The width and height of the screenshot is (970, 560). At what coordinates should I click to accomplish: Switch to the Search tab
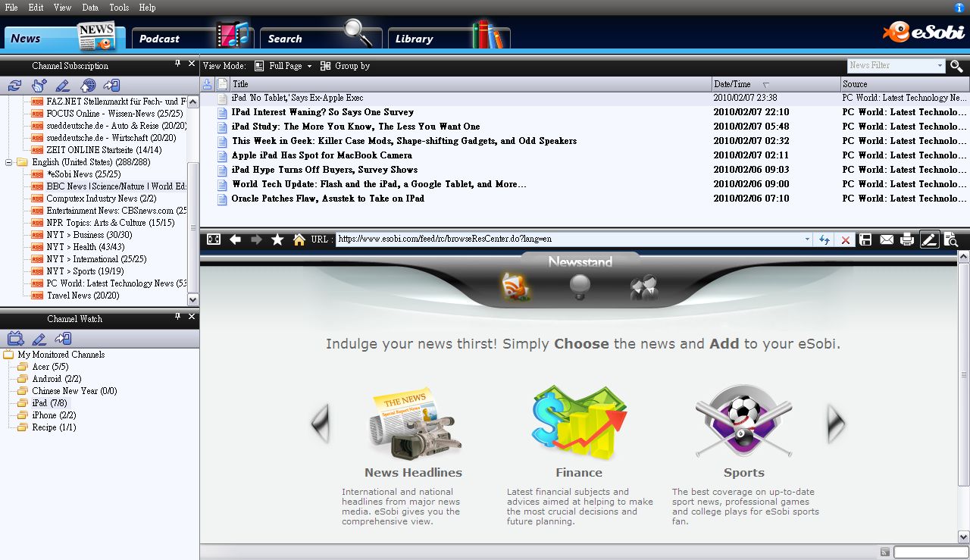pos(321,37)
